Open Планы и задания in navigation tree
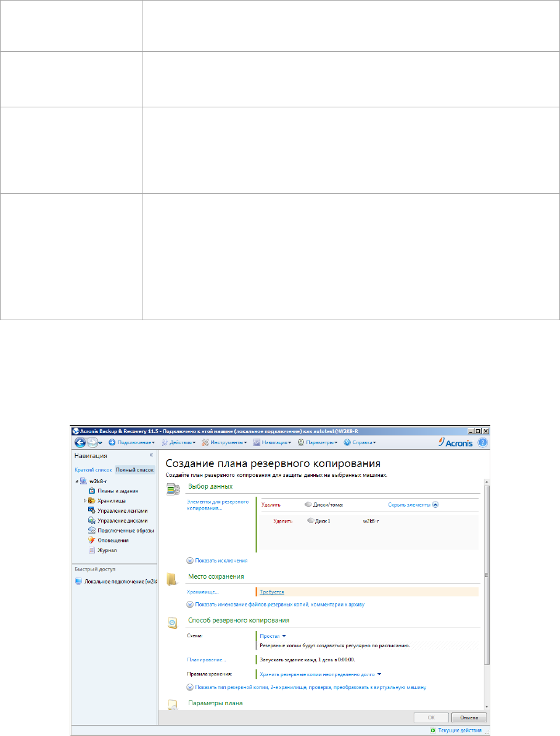The width and height of the screenshot is (560, 736). click(x=117, y=490)
